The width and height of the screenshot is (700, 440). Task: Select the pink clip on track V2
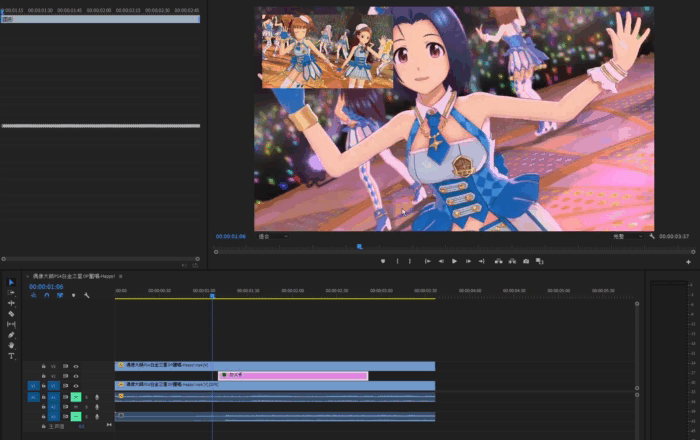pos(292,376)
